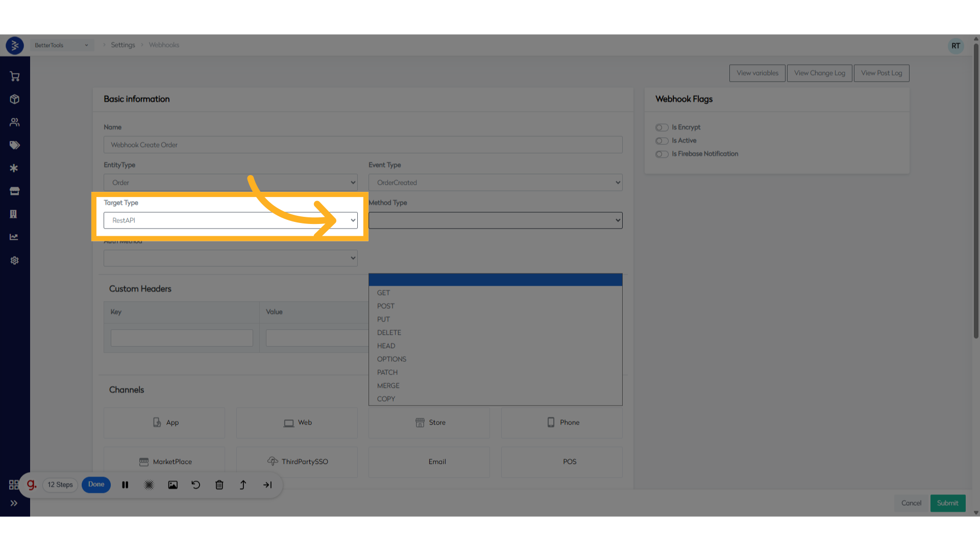The image size is (980, 551).
Task: Undo the last action in the Guidde toolbar
Action: pos(195,485)
